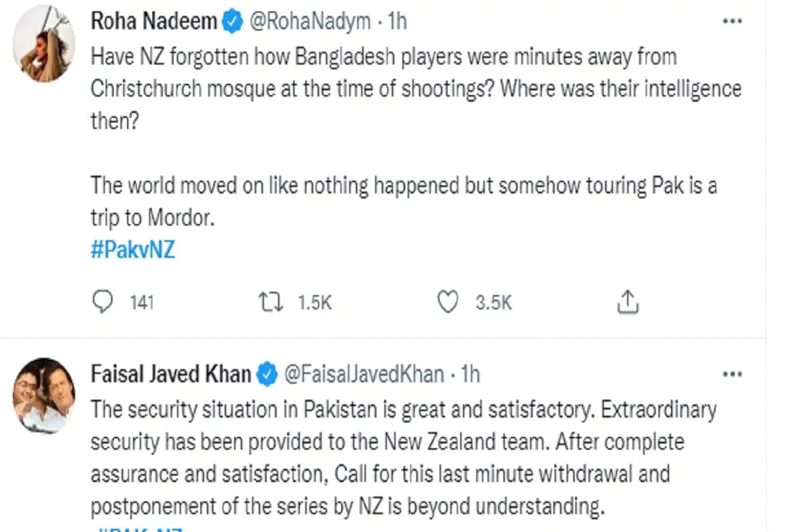The image size is (798, 532).
Task: Open the @FaisalJavedKhan handle
Action: tap(364, 374)
